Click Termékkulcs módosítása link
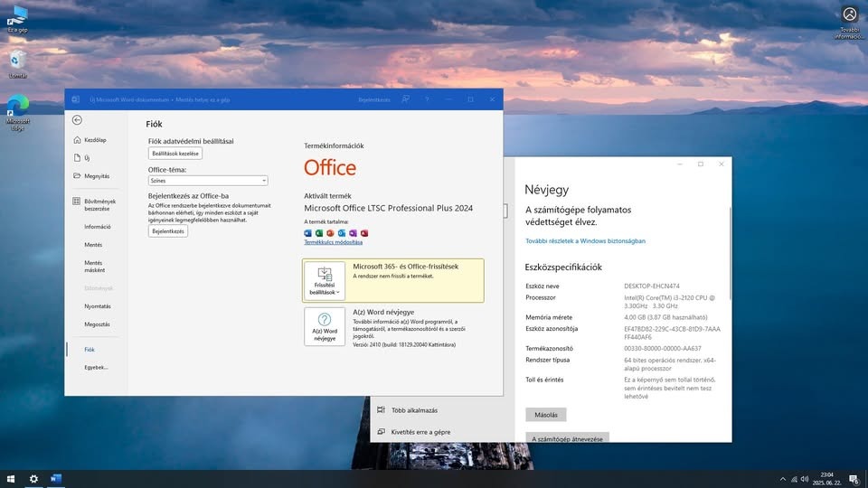The image size is (868, 488). point(334,242)
